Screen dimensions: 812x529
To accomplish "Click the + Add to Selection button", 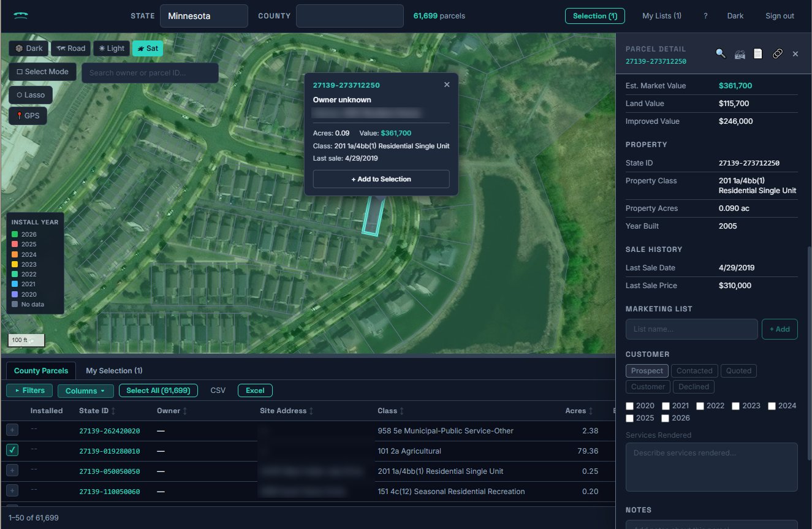I will [381, 179].
